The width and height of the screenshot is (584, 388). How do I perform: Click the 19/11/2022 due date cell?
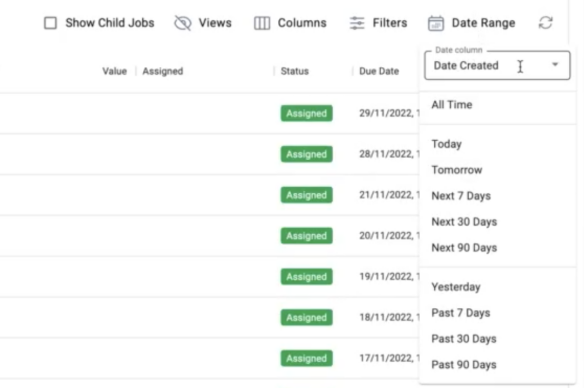(x=389, y=277)
